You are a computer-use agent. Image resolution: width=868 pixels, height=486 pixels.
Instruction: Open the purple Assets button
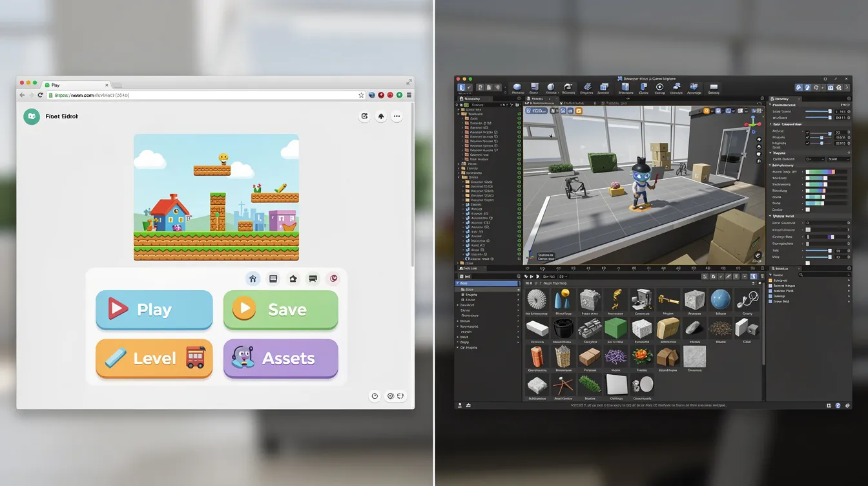pos(280,358)
